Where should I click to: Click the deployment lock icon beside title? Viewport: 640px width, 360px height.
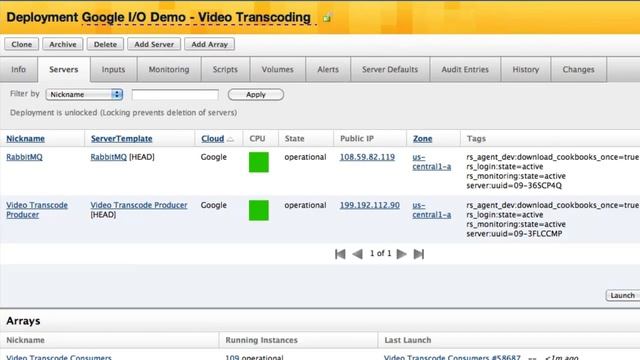tap(327, 18)
